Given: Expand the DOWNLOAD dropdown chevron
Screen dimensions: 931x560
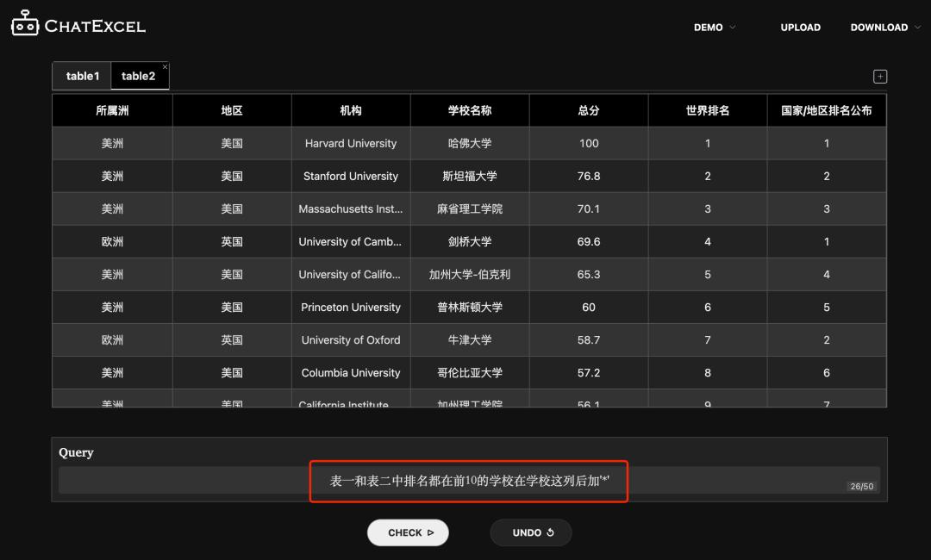Looking at the screenshot, I should point(917,28).
